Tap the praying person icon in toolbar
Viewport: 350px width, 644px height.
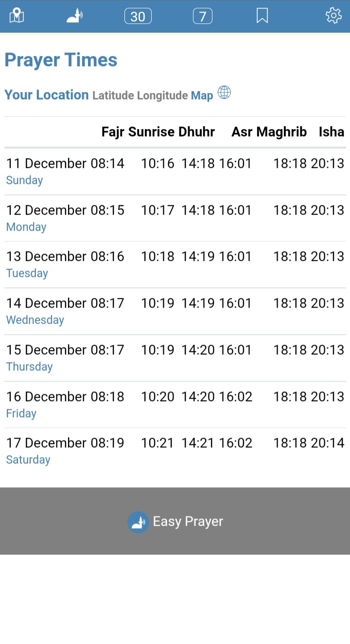(74, 16)
